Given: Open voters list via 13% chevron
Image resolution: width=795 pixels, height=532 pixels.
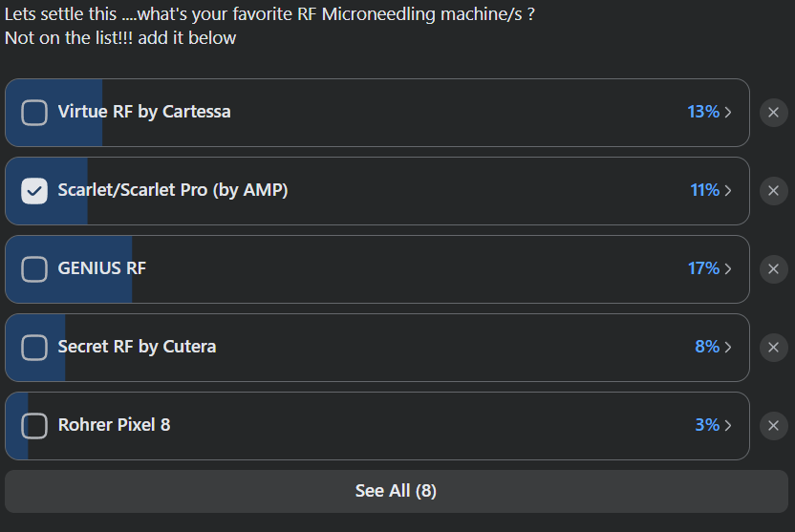Looking at the screenshot, I should pos(710,113).
